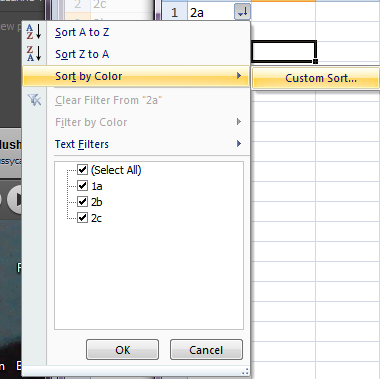Screen dimensions: 381x379
Task: Click the Sort Z to A icon
Action: (34, 54)
